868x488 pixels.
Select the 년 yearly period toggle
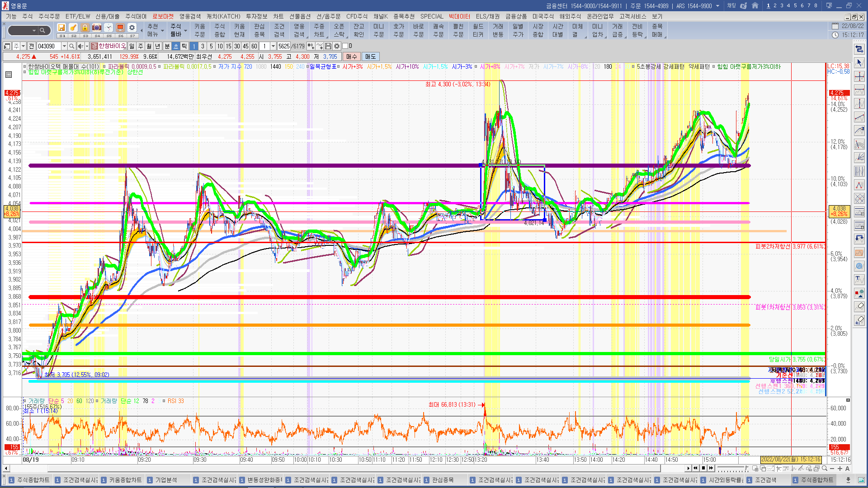point(158,46)
